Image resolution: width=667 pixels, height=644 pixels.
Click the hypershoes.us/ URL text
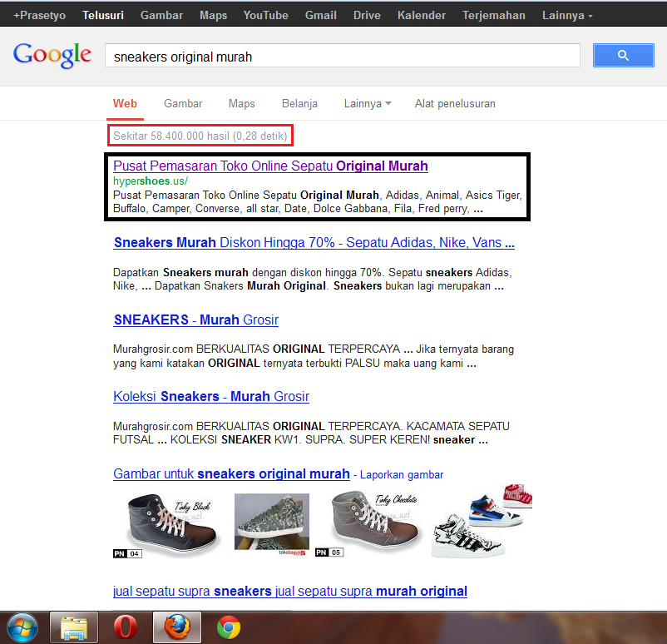(x=151, y=181)
